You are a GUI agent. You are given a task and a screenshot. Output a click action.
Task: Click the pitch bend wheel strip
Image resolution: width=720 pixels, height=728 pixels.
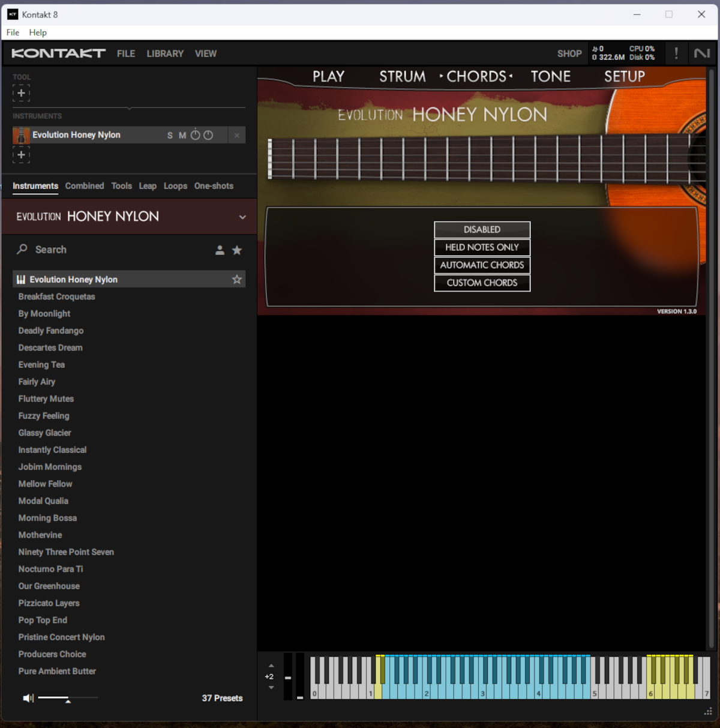coord(288,676)
